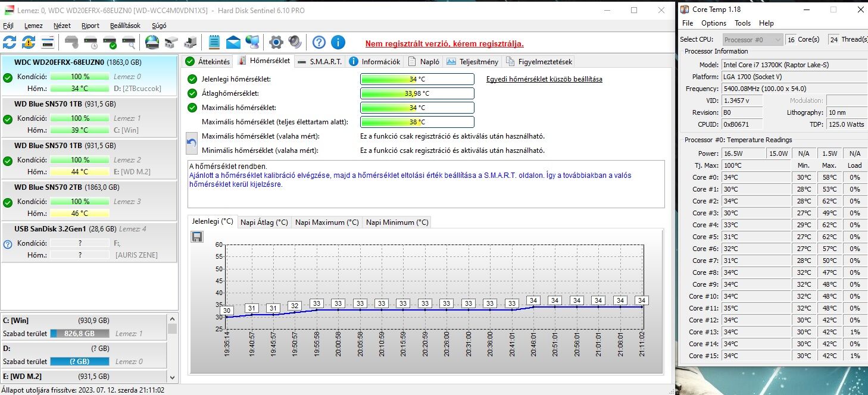Open the Riport menu

(x=90, y=26)
